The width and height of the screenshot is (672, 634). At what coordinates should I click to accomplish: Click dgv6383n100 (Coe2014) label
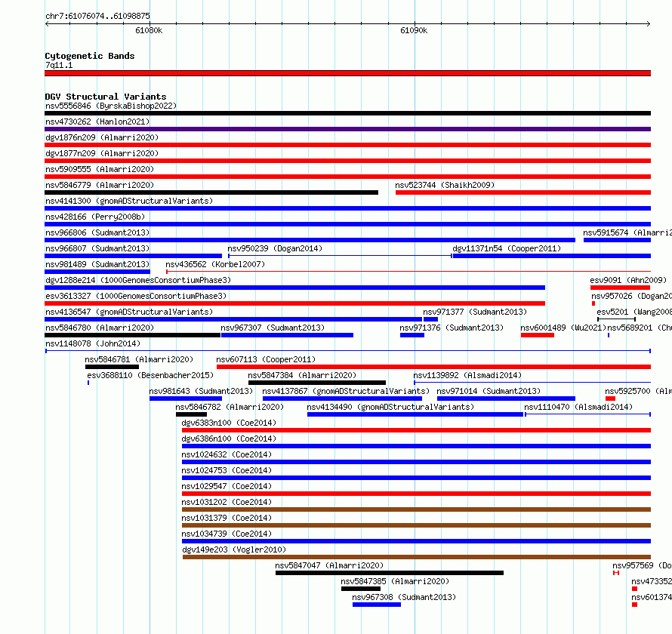pos(229,423)
